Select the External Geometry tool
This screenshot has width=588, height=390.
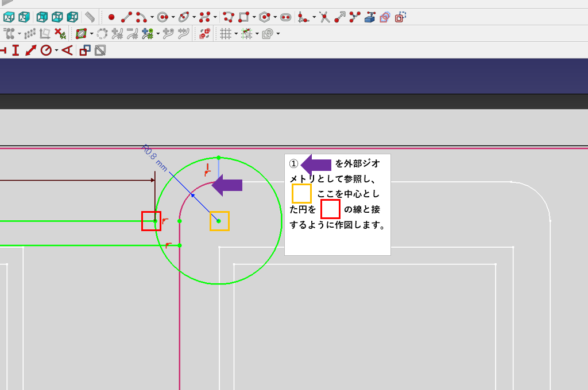click(370, 17)
